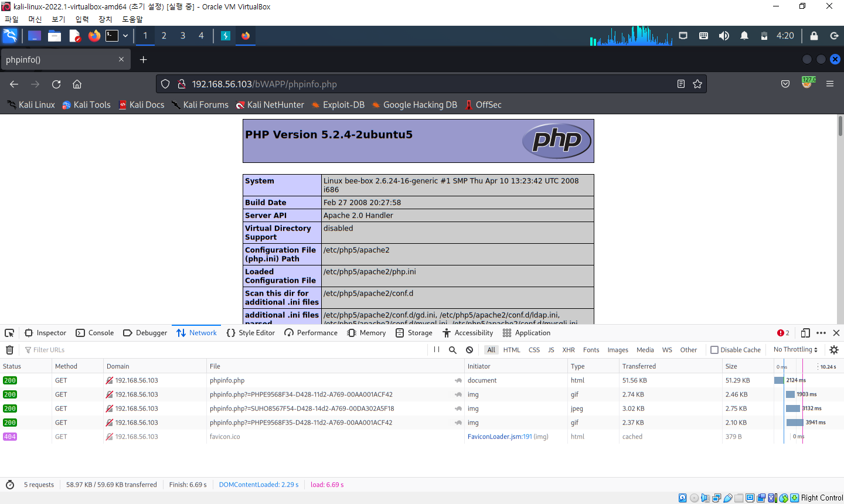Image resolution: width=844 pixels, height=504 pixels.
Task: Click the FaviconLoader.jsm:191 initiator link
Action: [x=500, y=437]
